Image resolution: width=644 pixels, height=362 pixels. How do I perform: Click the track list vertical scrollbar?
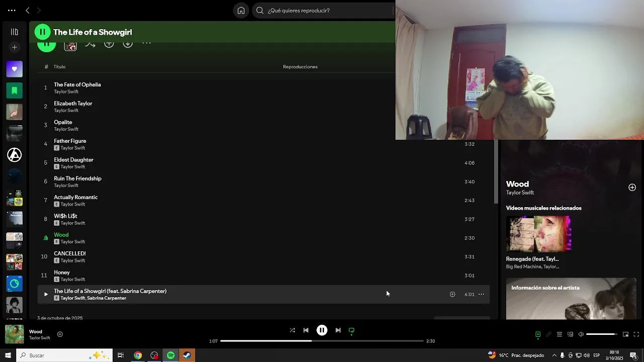[x=496, y=172]
